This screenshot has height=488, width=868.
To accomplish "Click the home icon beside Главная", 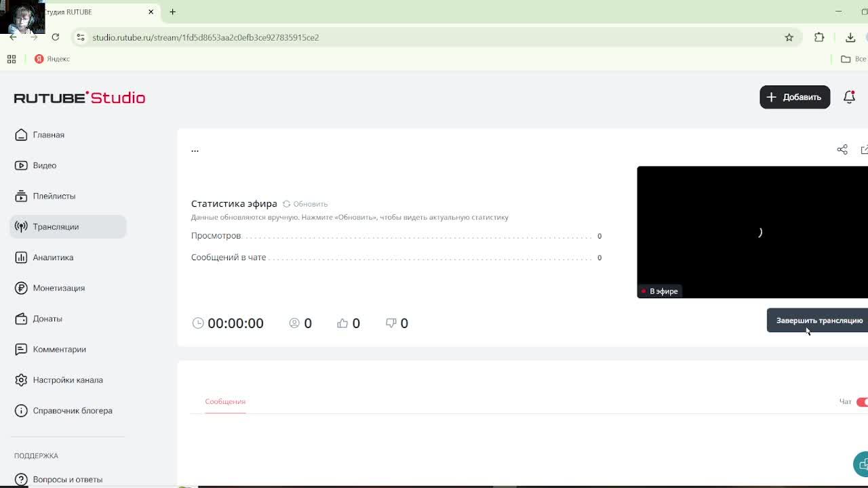I will [21, 135].
